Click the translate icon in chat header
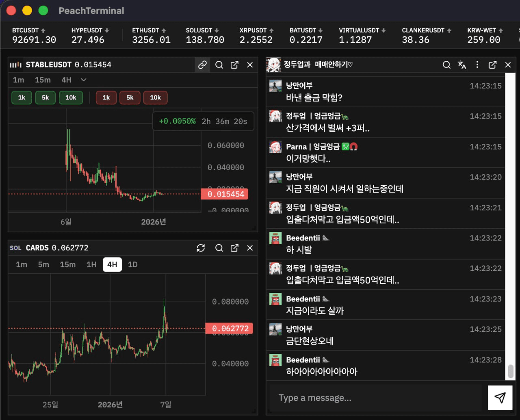Image resolution: width=520 pixels, height=420 pixels. 462,65
